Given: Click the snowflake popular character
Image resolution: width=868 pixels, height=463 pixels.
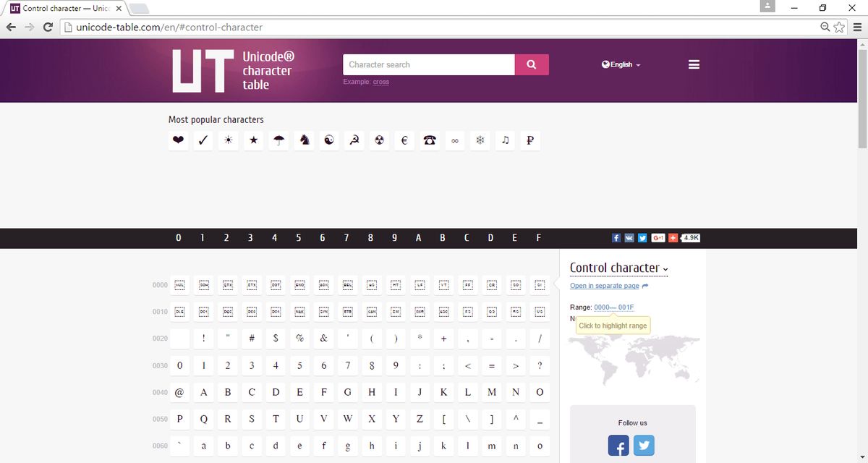Looking at the screenshot, I should pos(480,140).
